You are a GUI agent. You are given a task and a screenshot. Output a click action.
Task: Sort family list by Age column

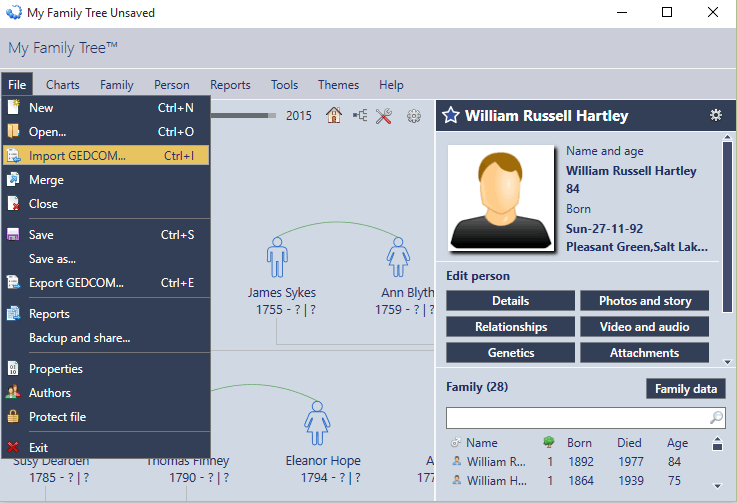click(x=677, y=442)
